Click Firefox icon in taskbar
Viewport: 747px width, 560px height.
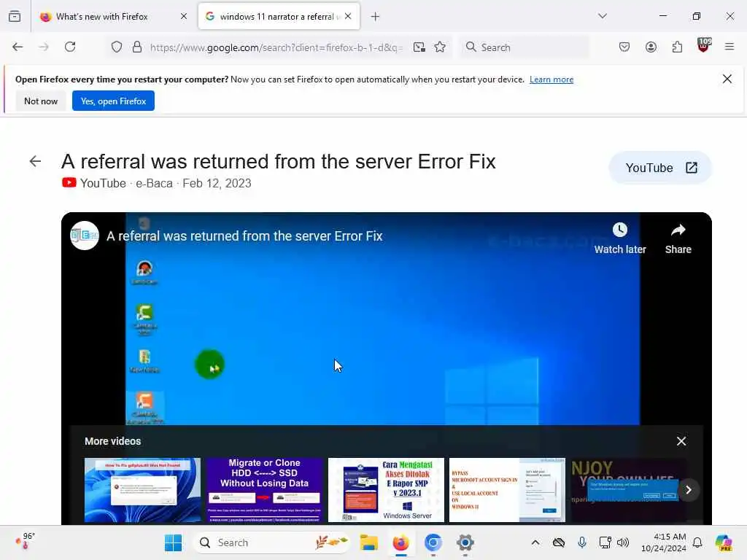tap(400, 542)
